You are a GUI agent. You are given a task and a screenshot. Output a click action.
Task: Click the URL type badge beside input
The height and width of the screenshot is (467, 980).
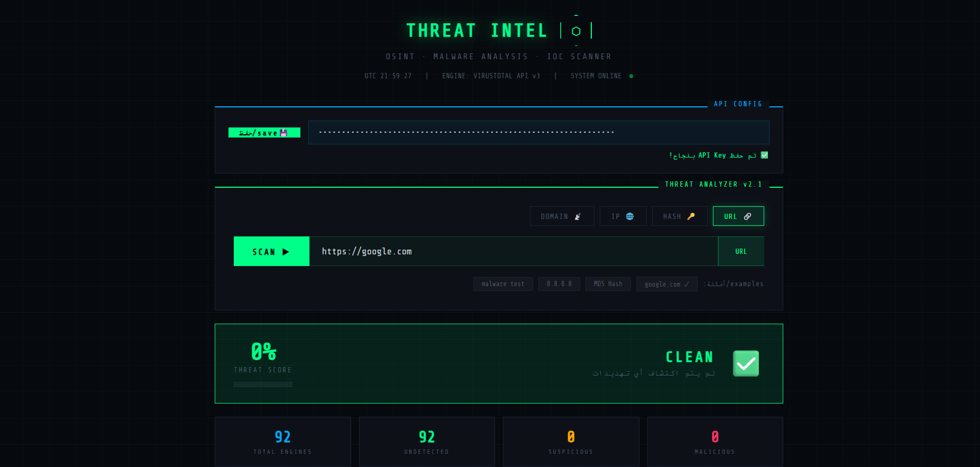[x=741, y=251]
